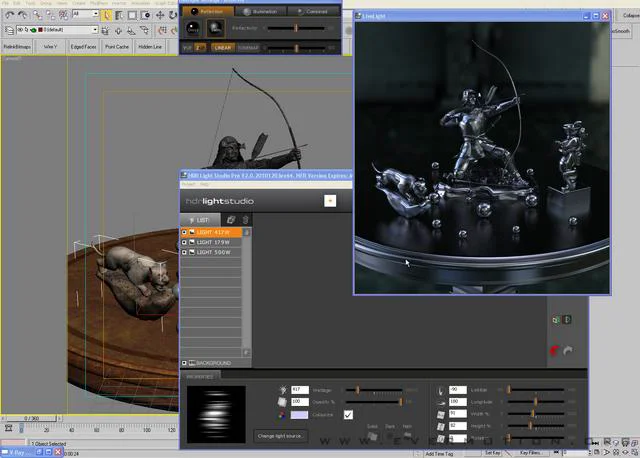Click the Half light style icon

(407, 436)
